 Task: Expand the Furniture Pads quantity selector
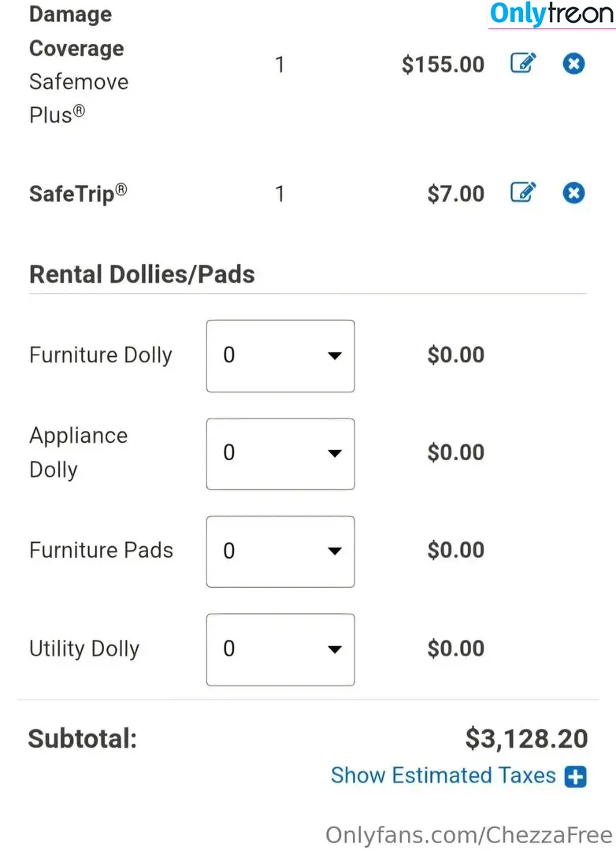280,552
